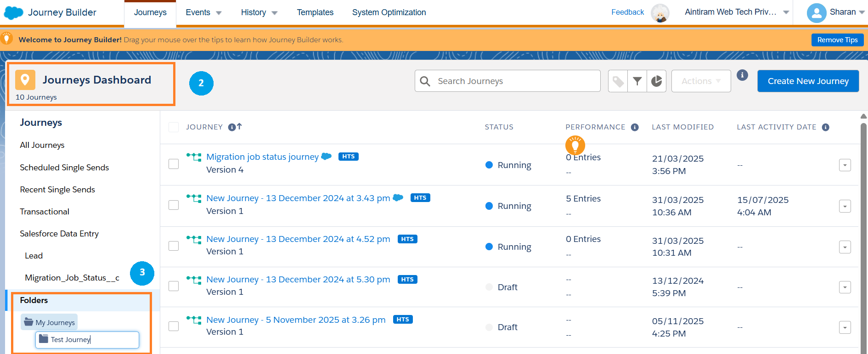Click the Einstein avatar icon
Screen dimensions: 868x354
pos(660,13)
